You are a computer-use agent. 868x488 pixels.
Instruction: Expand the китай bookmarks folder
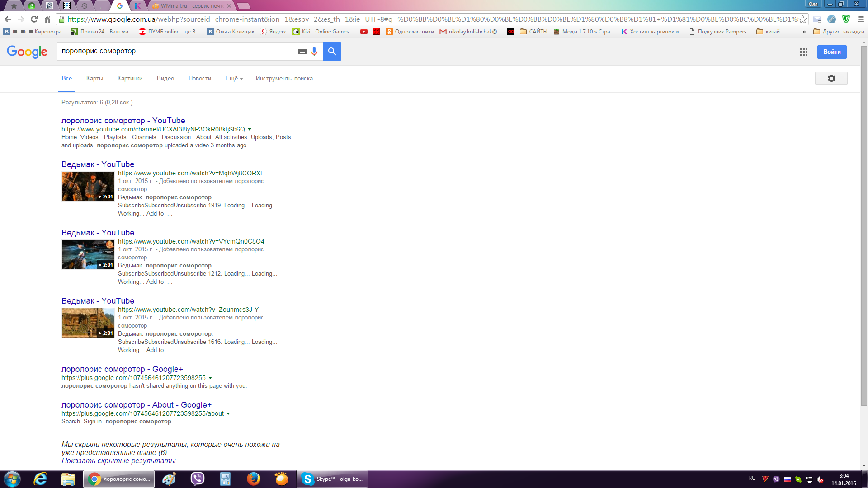[x=768, y=32]
